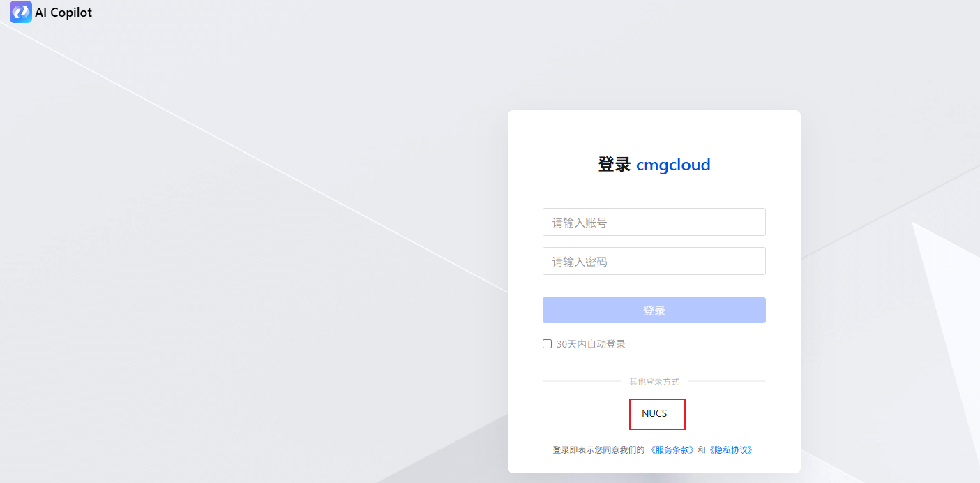
Task: Open the 《服务条款》 link
Action: tap(672, 450)
